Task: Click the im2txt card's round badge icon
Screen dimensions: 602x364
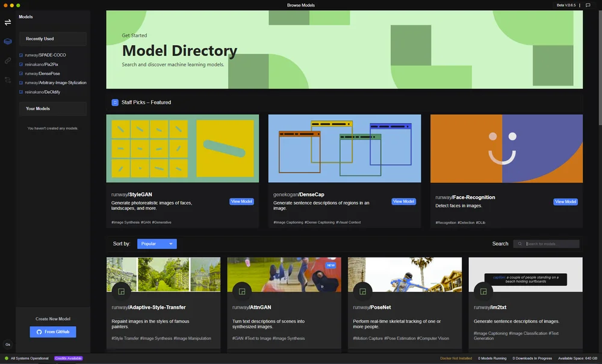Action: 483,292
